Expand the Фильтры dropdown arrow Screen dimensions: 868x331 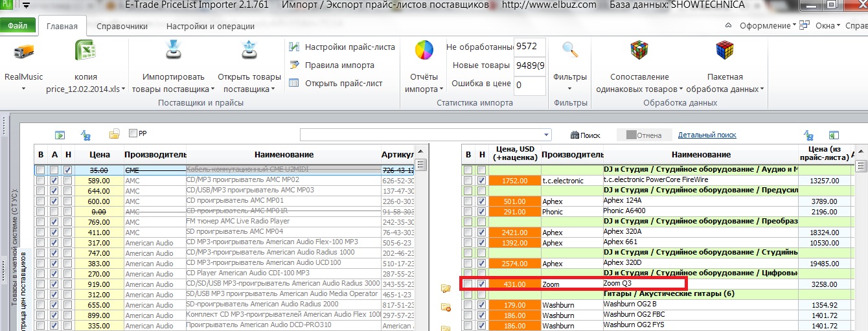coord(570,89)
